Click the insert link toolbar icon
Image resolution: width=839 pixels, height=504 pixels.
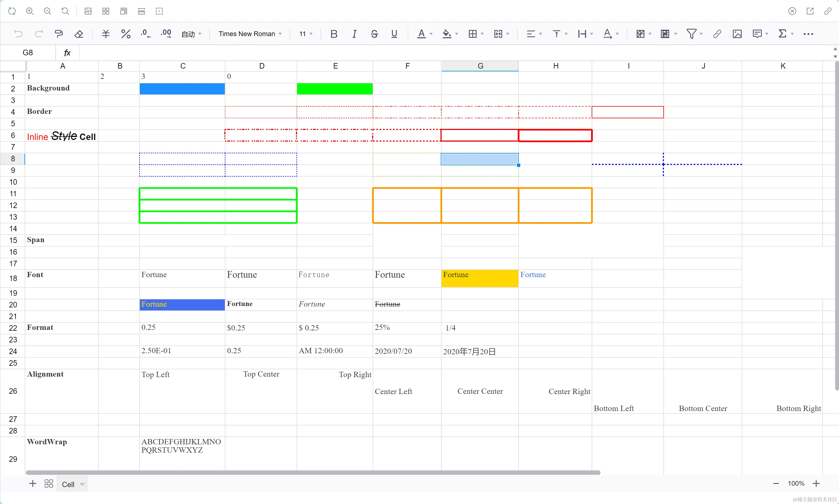pyautogui.click(x=717, y=34)
